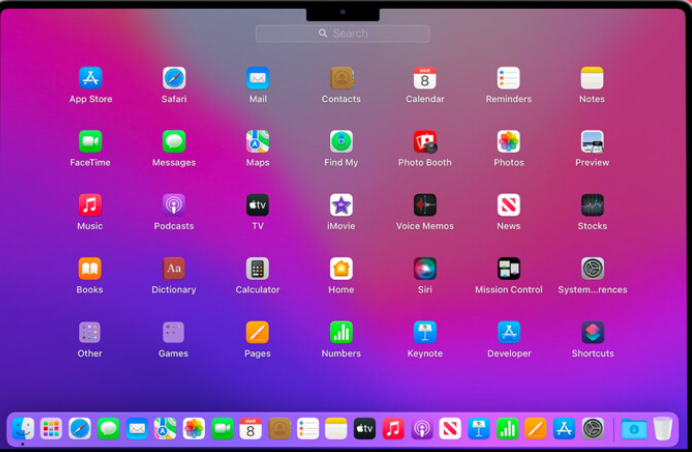Launch Safari from the Launchpad grid
692x452 pixels.
[x=174, y=79]
